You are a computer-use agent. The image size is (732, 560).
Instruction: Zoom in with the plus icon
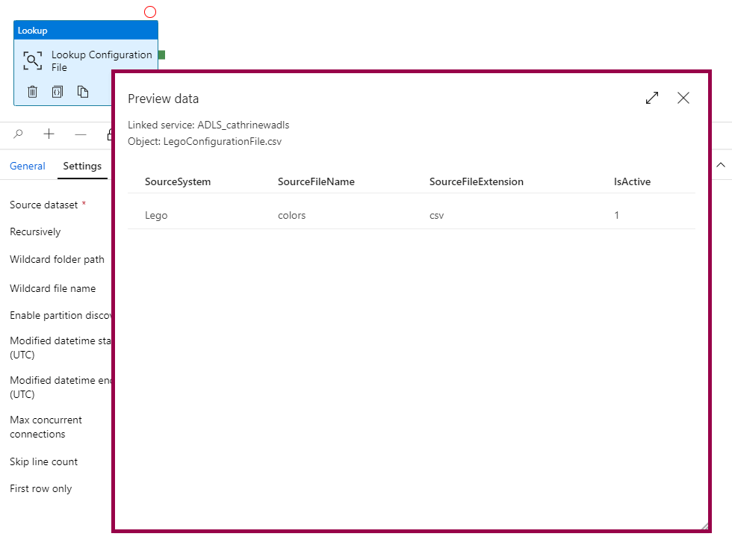pos(49,134)
